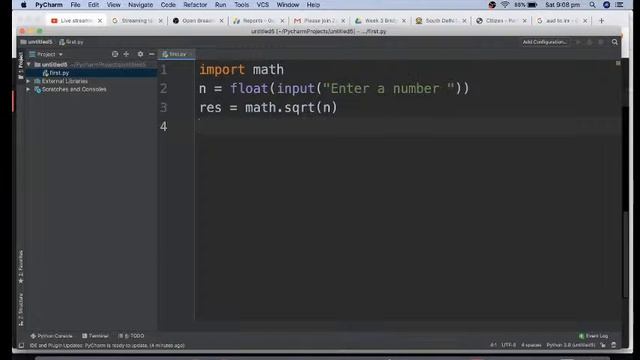Open the TODO tool window
This screenshot has width=640, height=360.
[131, 336]
